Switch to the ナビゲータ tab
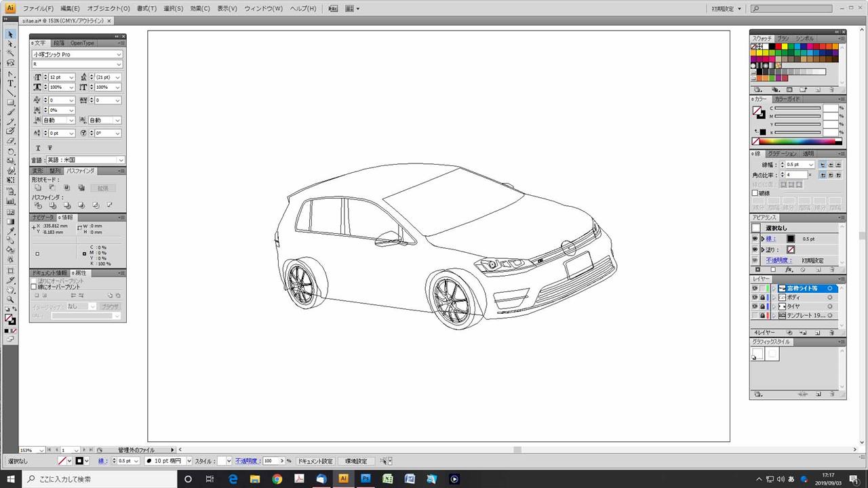The width and height of the screenshot is (868, 488). [x=43, y=218]
